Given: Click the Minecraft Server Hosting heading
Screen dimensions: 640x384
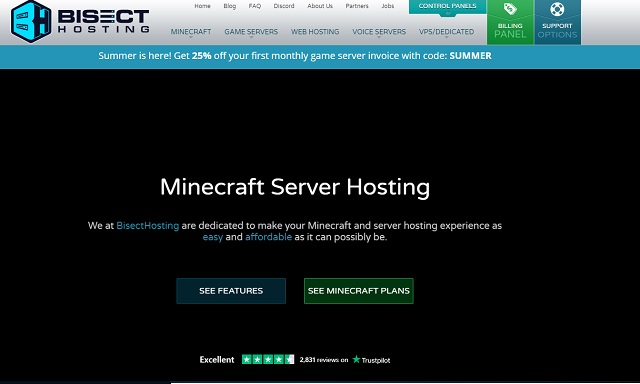Looking at the screenshot, I should coord(295,187).
